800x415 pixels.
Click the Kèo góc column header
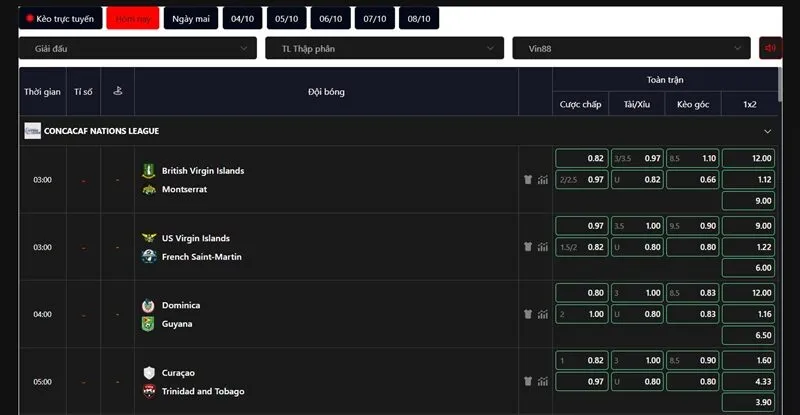click(x=693, y=104)
